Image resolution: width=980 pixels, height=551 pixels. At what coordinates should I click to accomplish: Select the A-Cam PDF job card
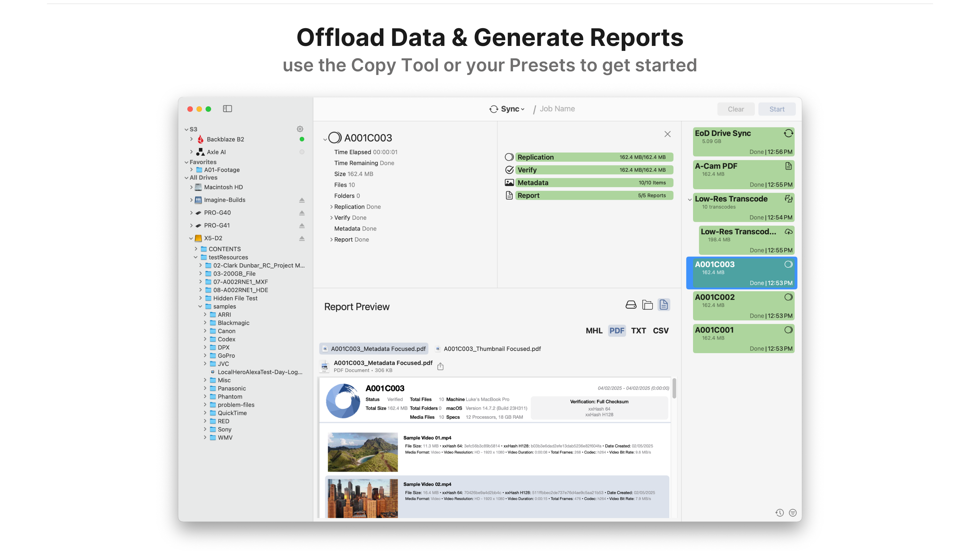pyautogui.click(x=743, y=175)
